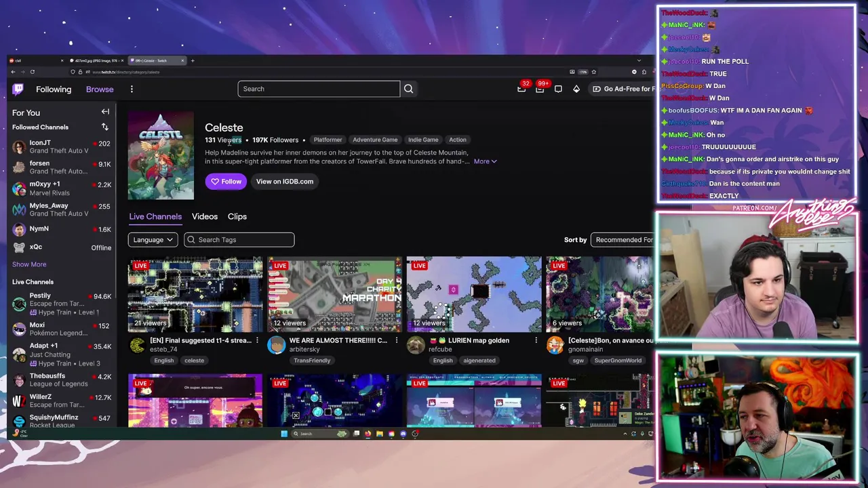Image resolution: width=868 pixels, height=488 pixels.
Task: Open File Explorer from the taskbar
Action: pyautogui.click(x=379, y=434)
